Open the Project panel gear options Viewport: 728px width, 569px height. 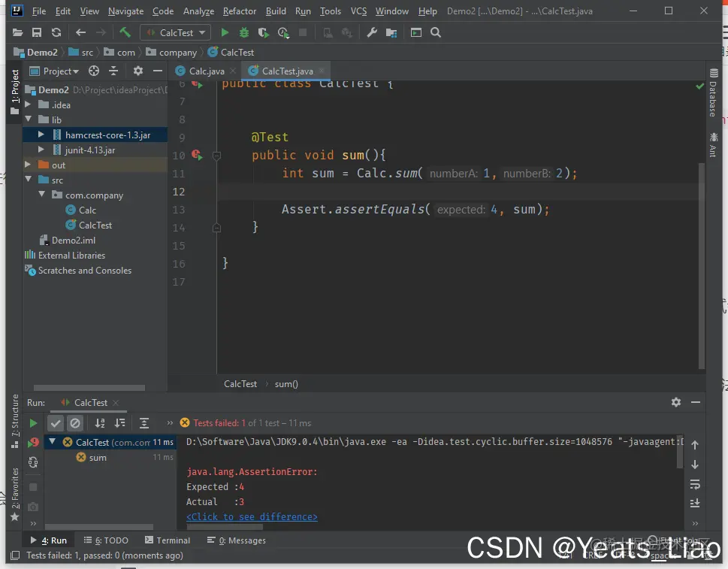[138, 71]
